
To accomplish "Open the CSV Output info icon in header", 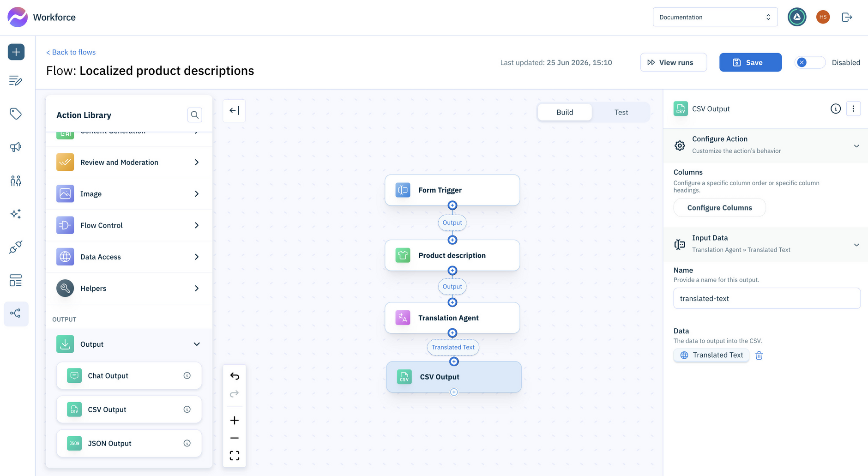I will pos(836,108).
